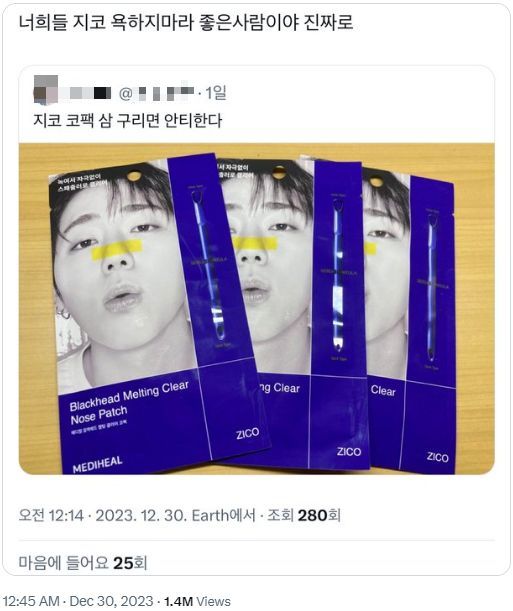Click the hang hole on the leftmost package
The height and width of the screenshot is (611, 513).
(134, 177)
